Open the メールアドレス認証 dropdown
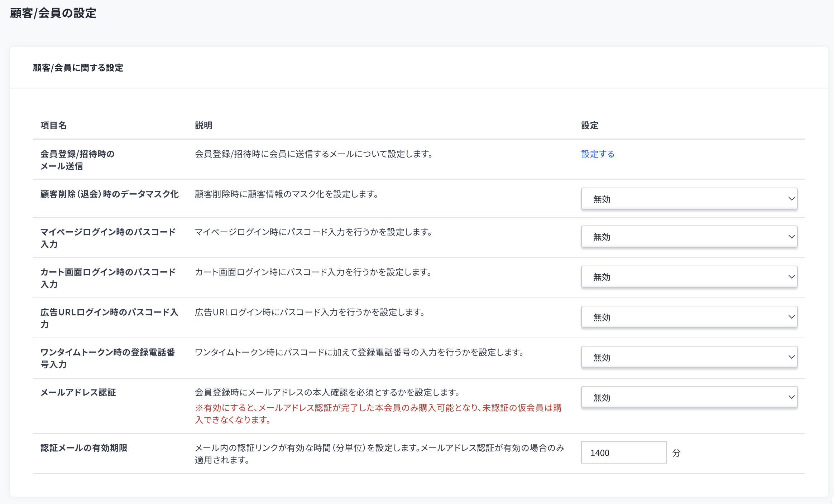 pos(689,397)
